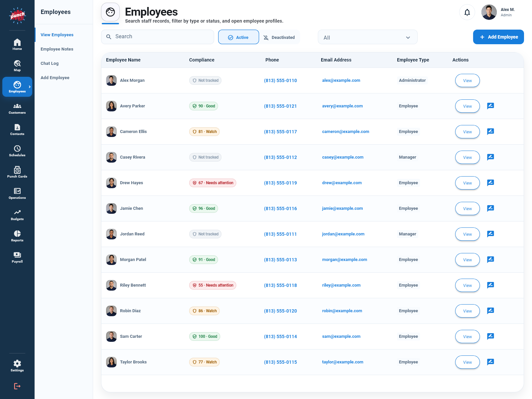532x399 pixels.
Task: Open the Home section in the sidebar
Action: [17, 45]
